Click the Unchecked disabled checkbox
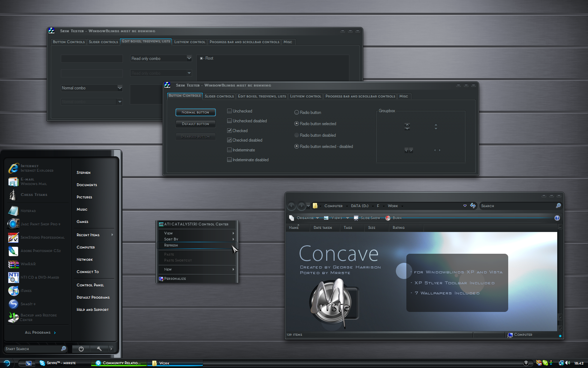This screenshot has height=368, width=588. pyautogui.click(x=230, y=121)
